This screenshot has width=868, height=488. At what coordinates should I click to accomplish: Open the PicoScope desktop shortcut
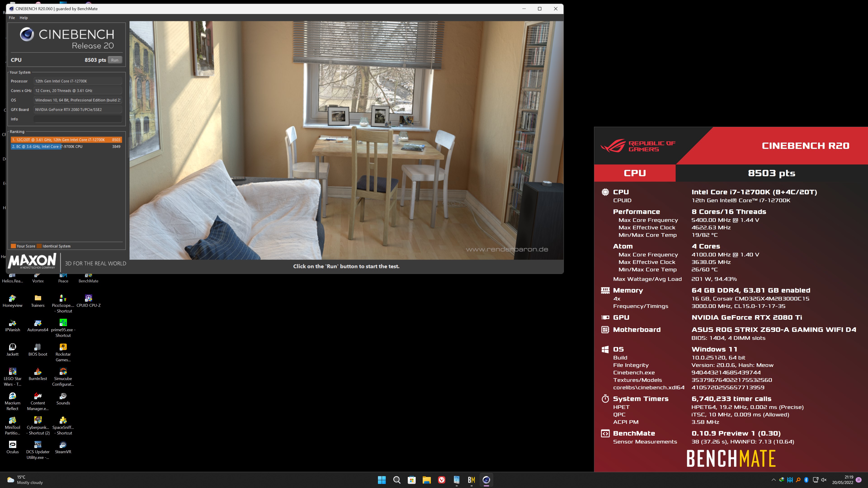click(x=63, y=304)
